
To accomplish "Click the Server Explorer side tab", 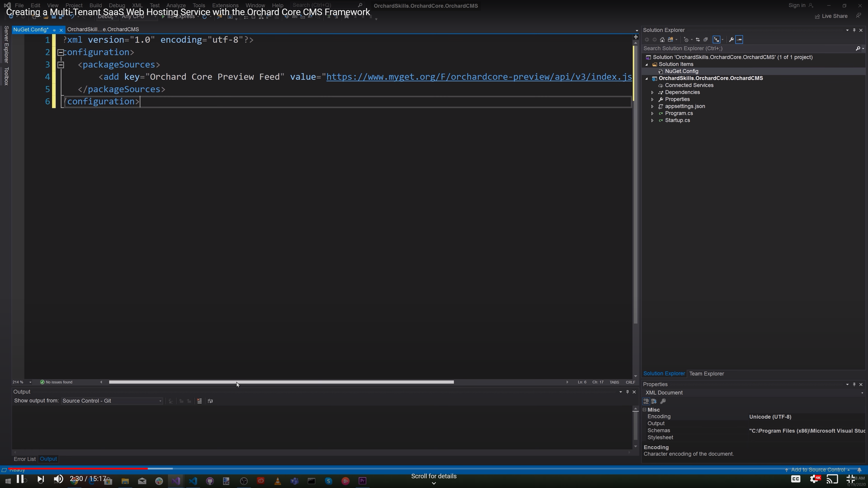I will click(x=6, y=45).
